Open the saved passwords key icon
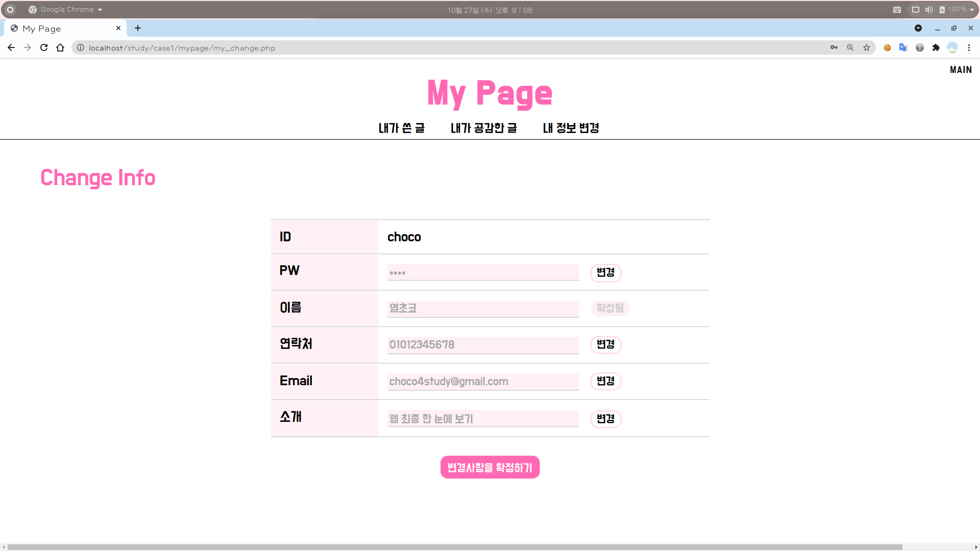980x551 pixels. pos(834,47)
